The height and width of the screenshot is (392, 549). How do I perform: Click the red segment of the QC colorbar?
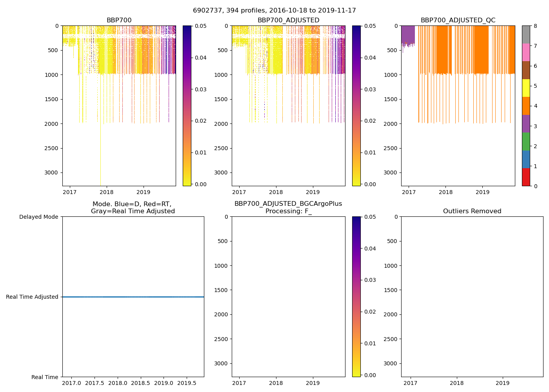(x=526, y=177)
